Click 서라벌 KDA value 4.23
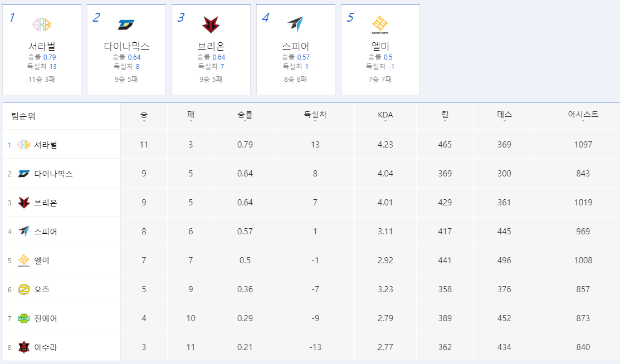The width and height of the screenshot is (620, 364). [385, 145]
